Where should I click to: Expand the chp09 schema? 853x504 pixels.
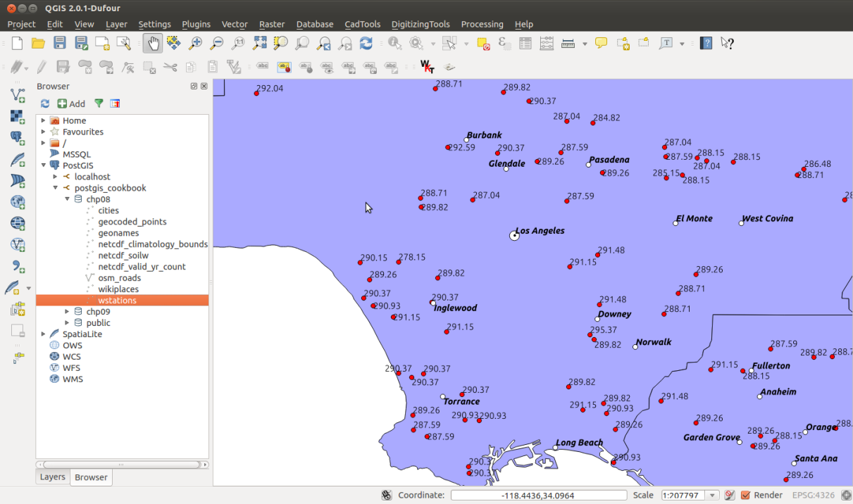pyautogui.click(x=68, y=312)
